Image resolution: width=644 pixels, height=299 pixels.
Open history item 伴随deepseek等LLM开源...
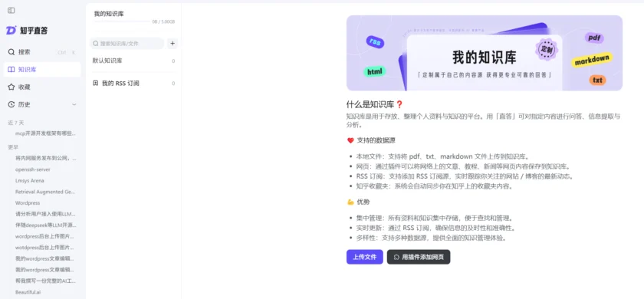click(x=45, y=225)
